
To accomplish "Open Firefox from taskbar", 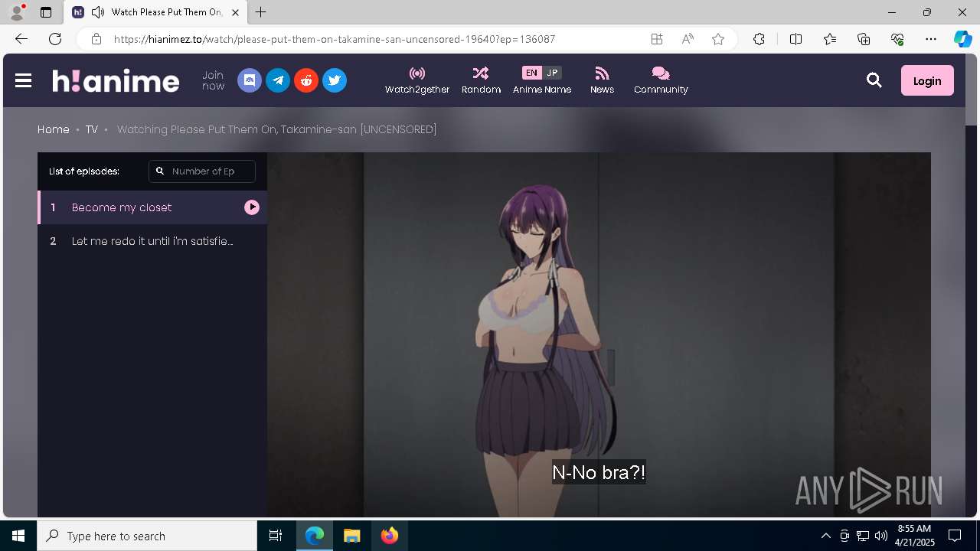I will [x=390, y=536].
